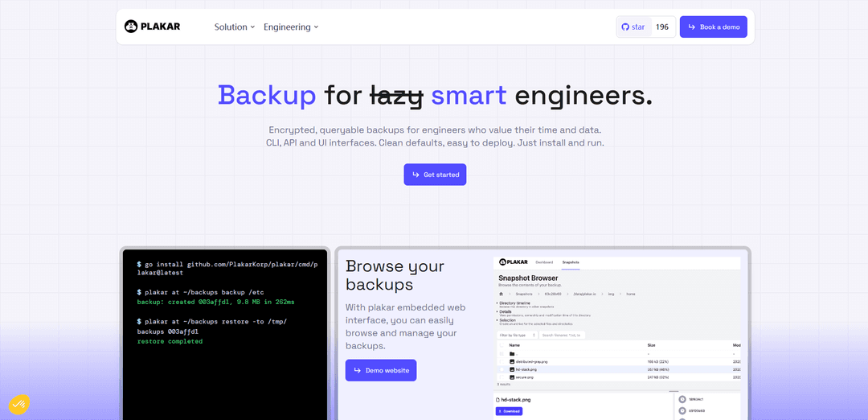The height and width of the screenshot is (420, 868).
Task: Click the Download button under hd-stack.png
Action: point(509,411)
